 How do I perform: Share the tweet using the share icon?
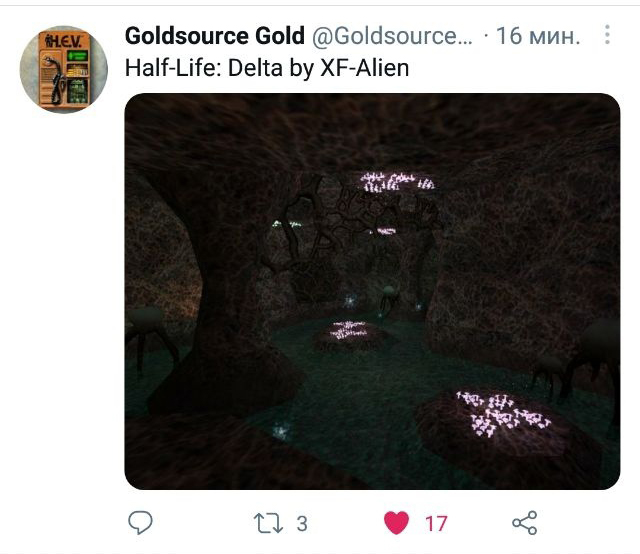(x=524, y=523)
